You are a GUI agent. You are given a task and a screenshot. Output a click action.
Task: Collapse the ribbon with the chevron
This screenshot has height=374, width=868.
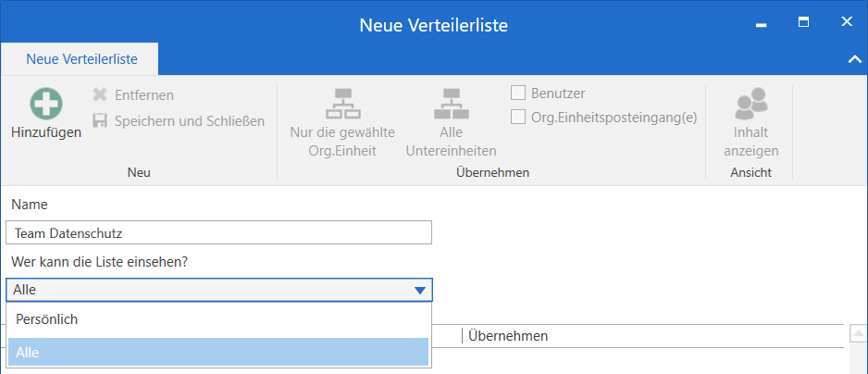point(853,59)
